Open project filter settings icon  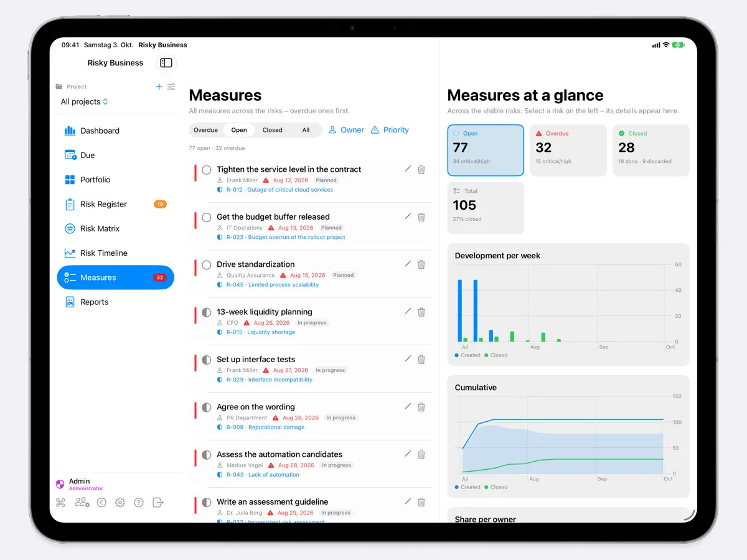[172, 86]
